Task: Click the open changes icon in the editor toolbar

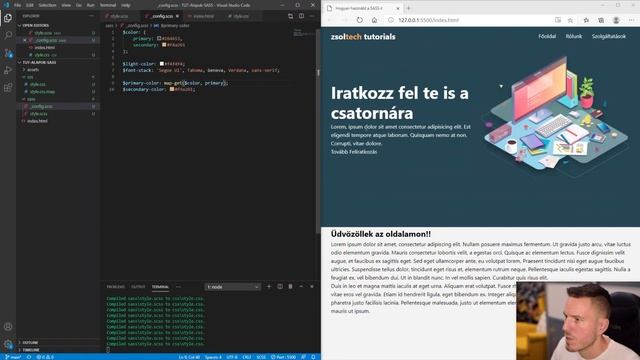Action: click(290, 16)
